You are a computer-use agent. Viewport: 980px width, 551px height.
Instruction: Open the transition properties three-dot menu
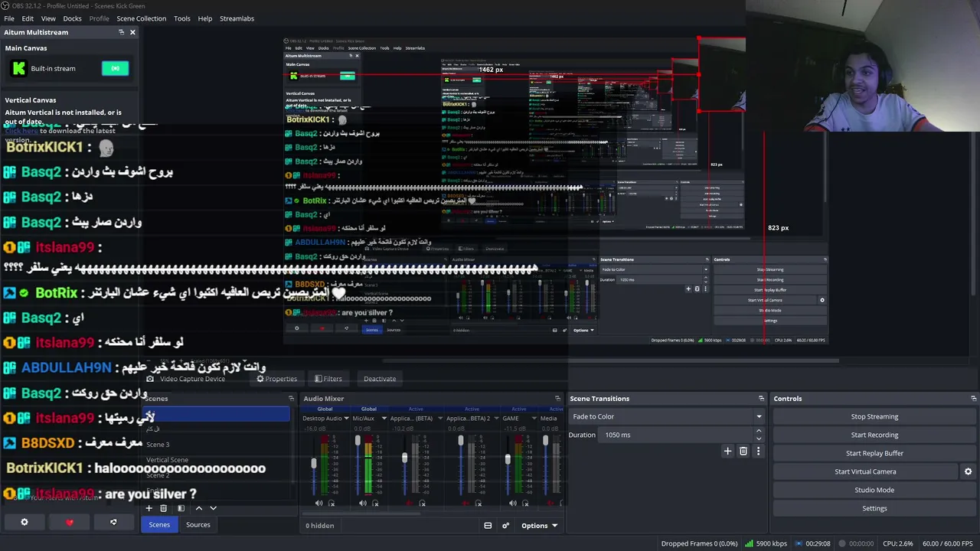tap(759, 452)
